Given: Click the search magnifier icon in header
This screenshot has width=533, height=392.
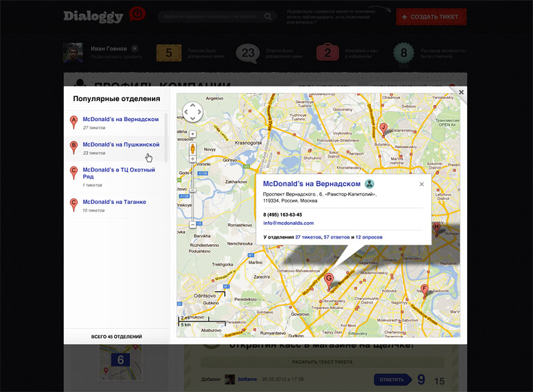Looking at the screenshot, I should (268, 17).
